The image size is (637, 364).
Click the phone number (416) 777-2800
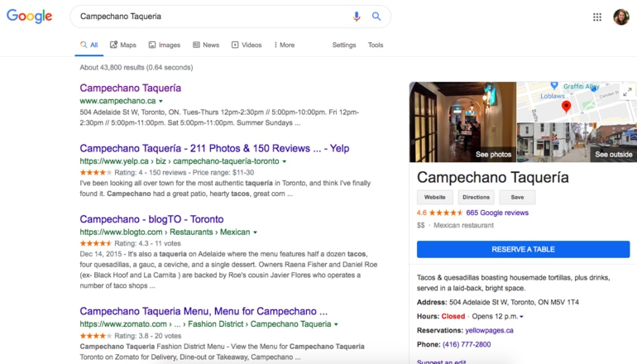467,344
